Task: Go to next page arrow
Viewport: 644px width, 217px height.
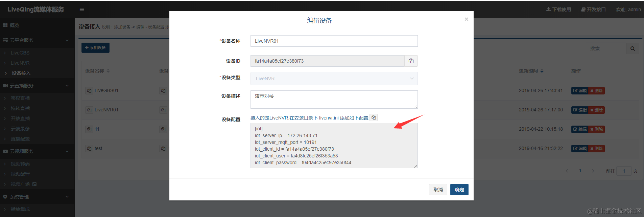Action: [593, 171]
